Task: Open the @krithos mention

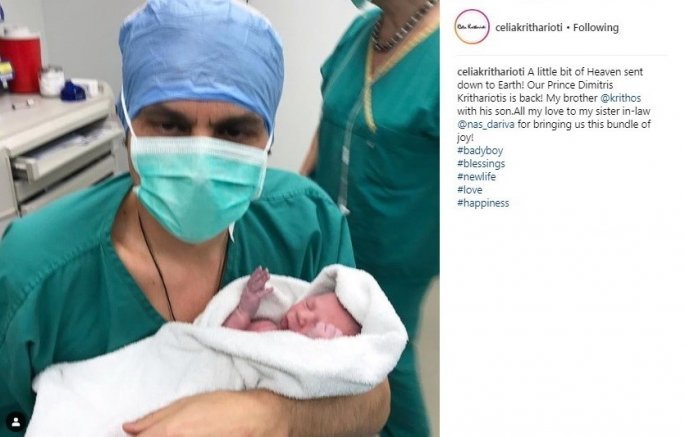Action: click(620, 98)
